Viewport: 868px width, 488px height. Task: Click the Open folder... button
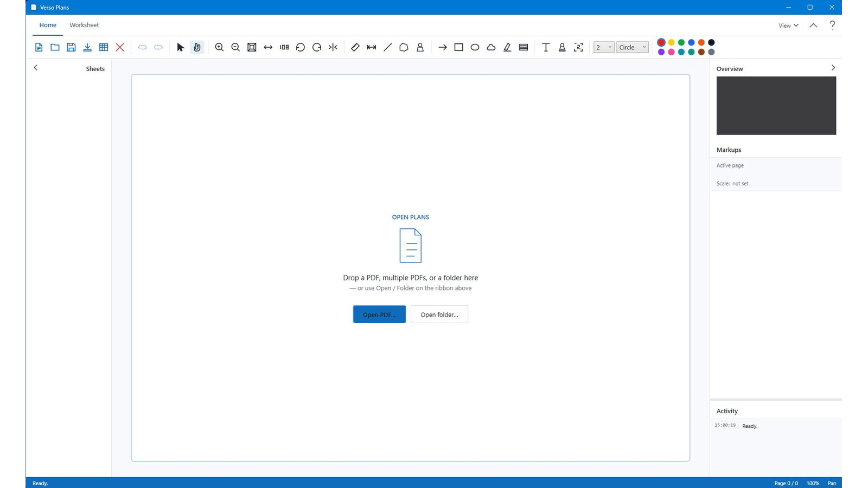pyautogui.click(x=439, y=314)
